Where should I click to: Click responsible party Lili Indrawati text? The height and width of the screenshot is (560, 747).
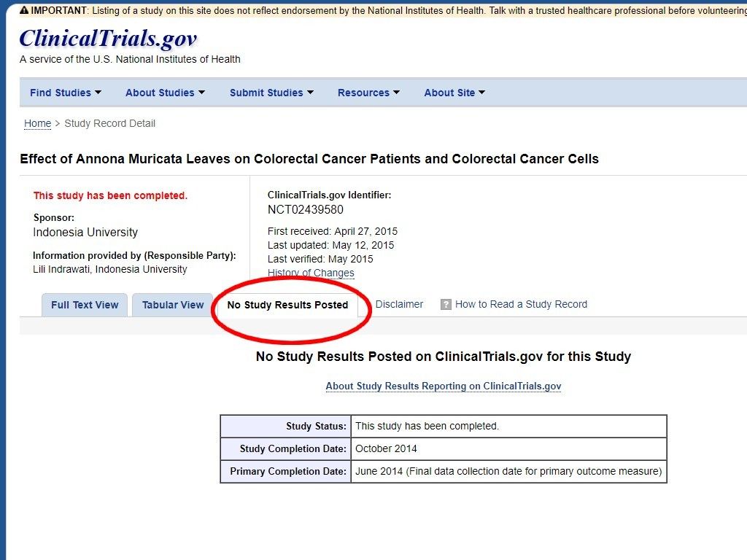(110, 270)
